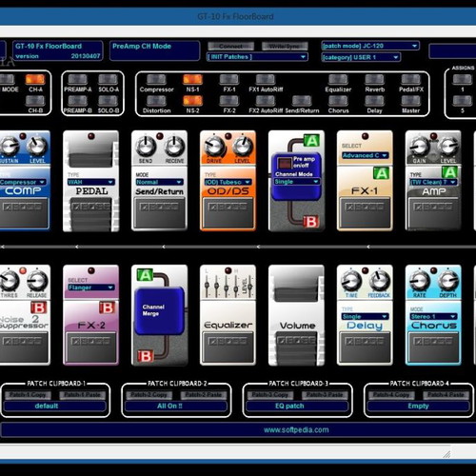Open the Flanger select dropdown on FX-2
The width and height of the screenshot is (476, 476).
click(x=90, y=288)
